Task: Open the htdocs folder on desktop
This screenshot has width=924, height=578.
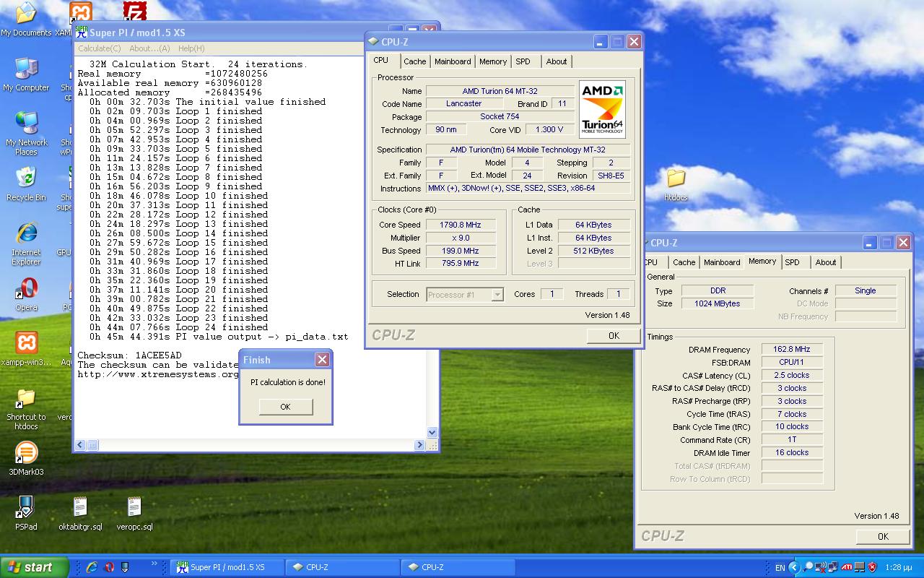Action: pos(676,184)
